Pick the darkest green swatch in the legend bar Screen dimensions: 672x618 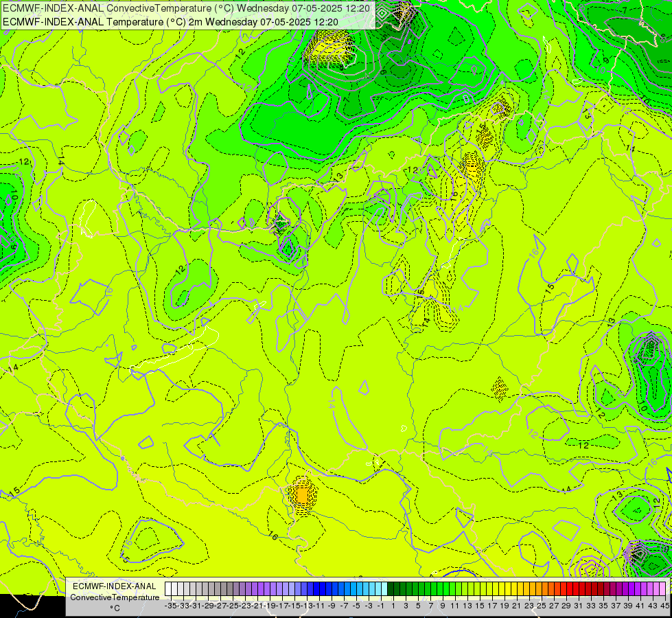[x=391, y=589]
